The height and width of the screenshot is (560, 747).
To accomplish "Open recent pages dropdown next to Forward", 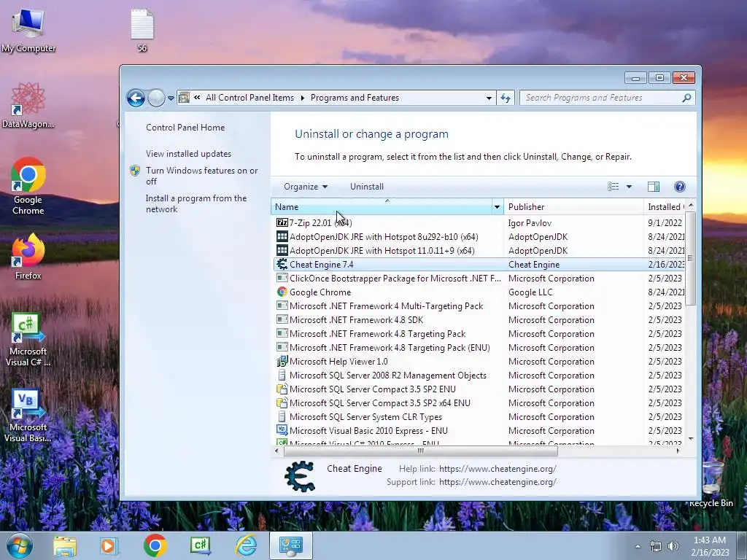I will (171, 98).
